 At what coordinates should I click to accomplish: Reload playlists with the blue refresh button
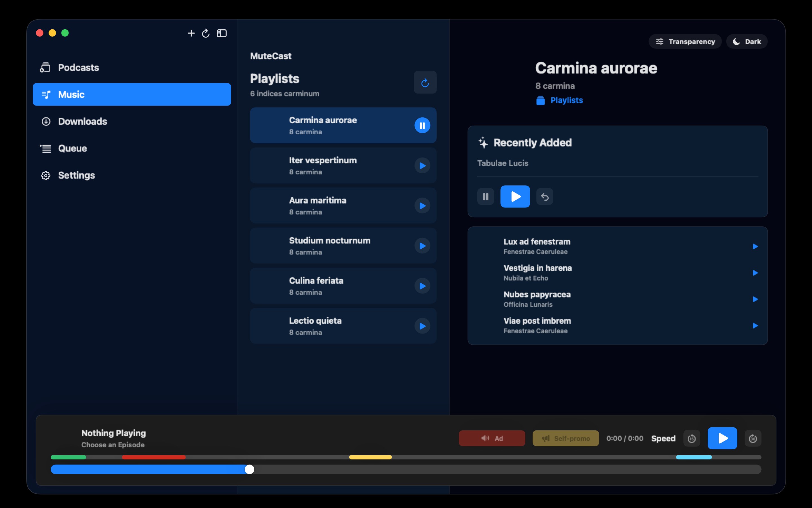[425, 82]
